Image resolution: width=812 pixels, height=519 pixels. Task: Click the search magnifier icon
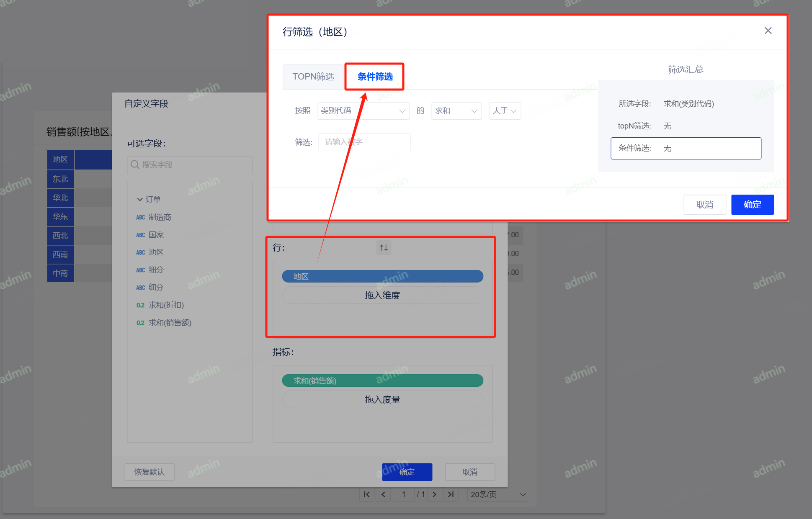click(135, 164)
